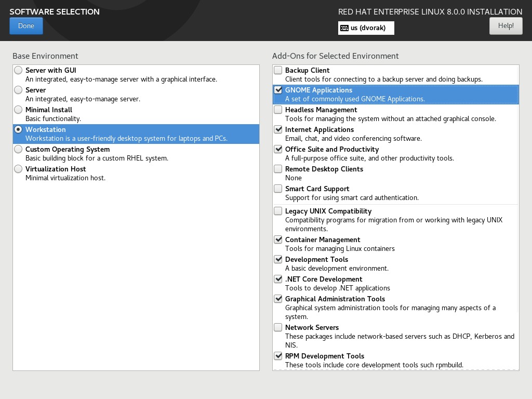The image size is (532, 399).
Task: Check Legacy UNIX Compatibility
Action: [278, 211]
